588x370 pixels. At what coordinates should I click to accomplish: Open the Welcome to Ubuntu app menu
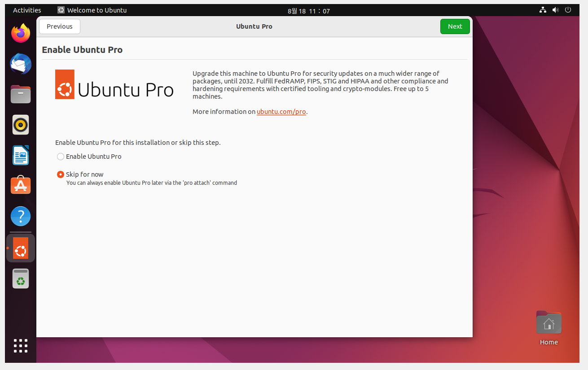click(x=92, y=10)
